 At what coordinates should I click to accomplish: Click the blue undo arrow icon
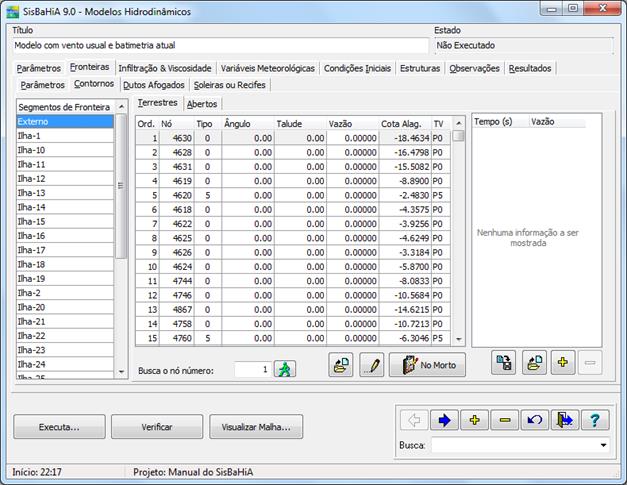[535, 420]
